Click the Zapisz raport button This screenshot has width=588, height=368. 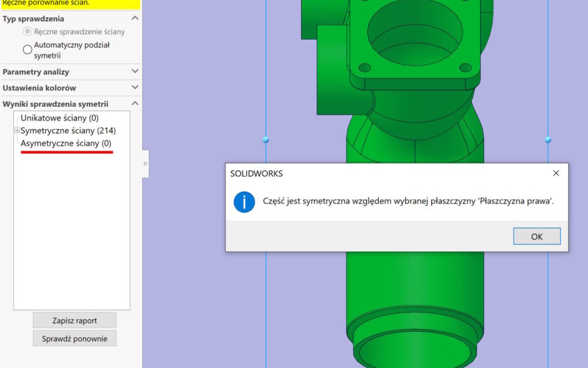tap(75, 321)
